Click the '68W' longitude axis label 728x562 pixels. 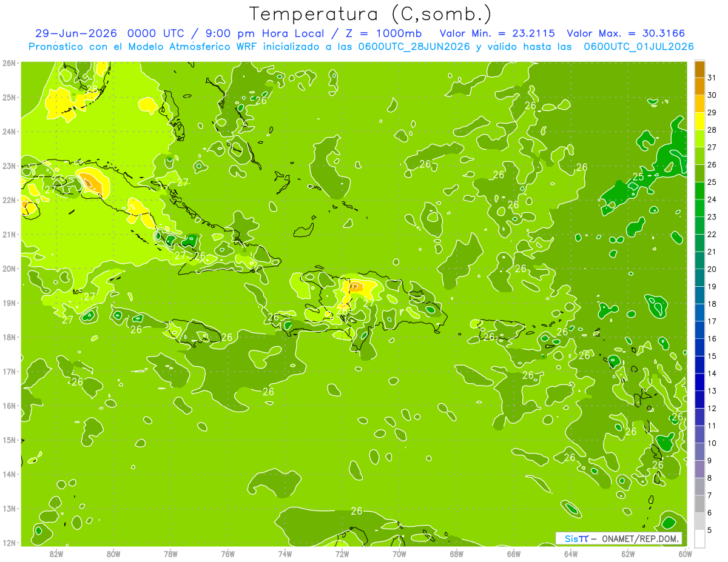point(456,554)
